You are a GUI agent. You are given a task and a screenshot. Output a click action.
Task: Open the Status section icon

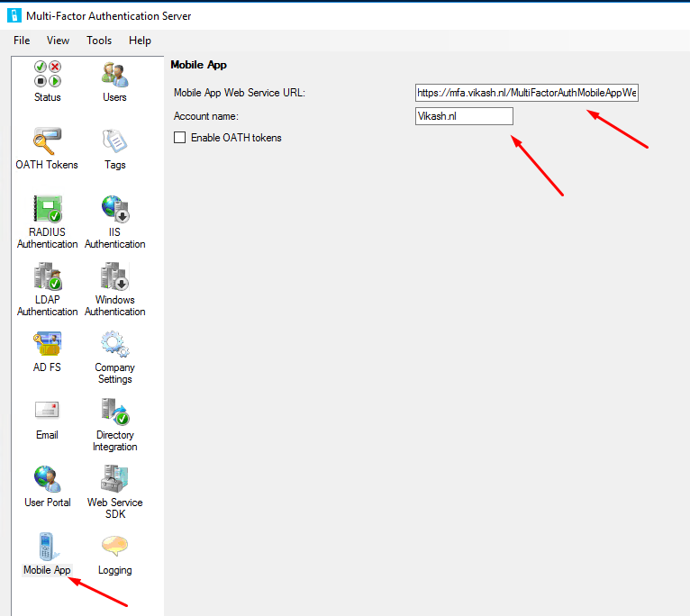pos(48,74)
